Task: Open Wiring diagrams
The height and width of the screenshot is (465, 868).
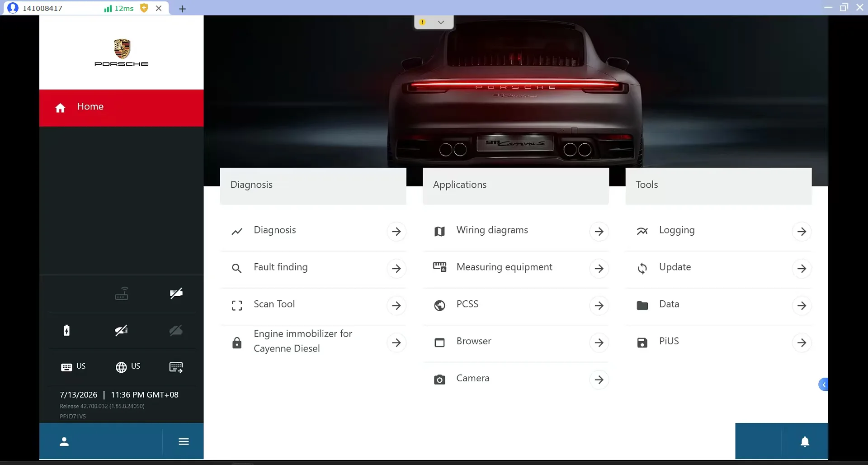Action: (x=516, y=231)
